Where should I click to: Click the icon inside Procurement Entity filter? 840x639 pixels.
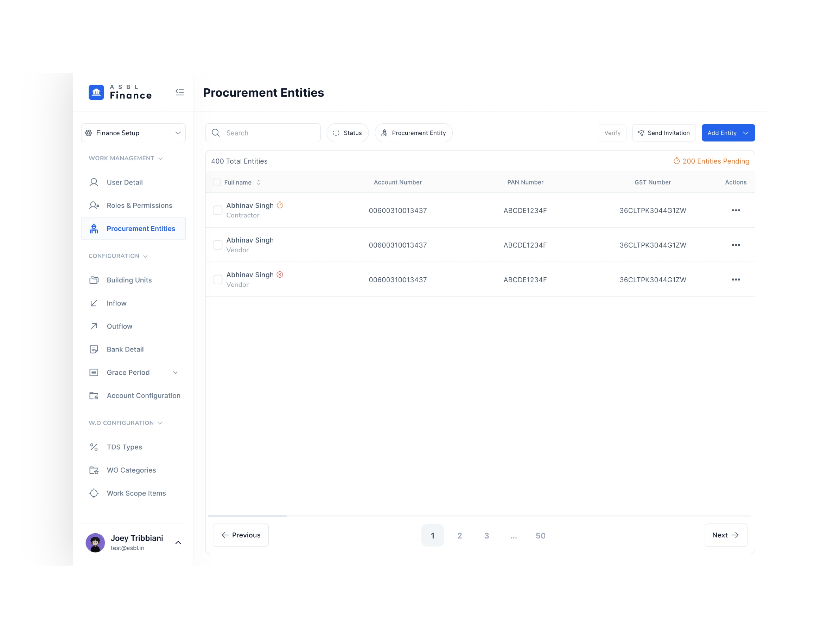[384, 133]
